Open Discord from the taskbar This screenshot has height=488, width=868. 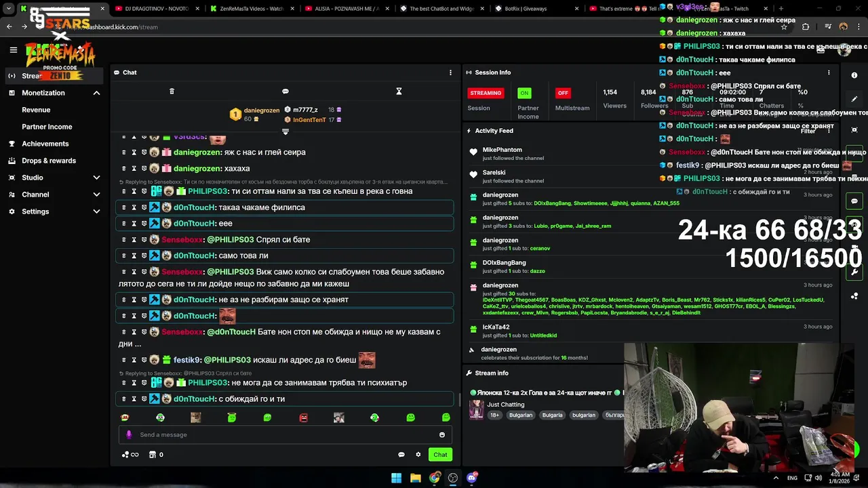click(472, 478)
